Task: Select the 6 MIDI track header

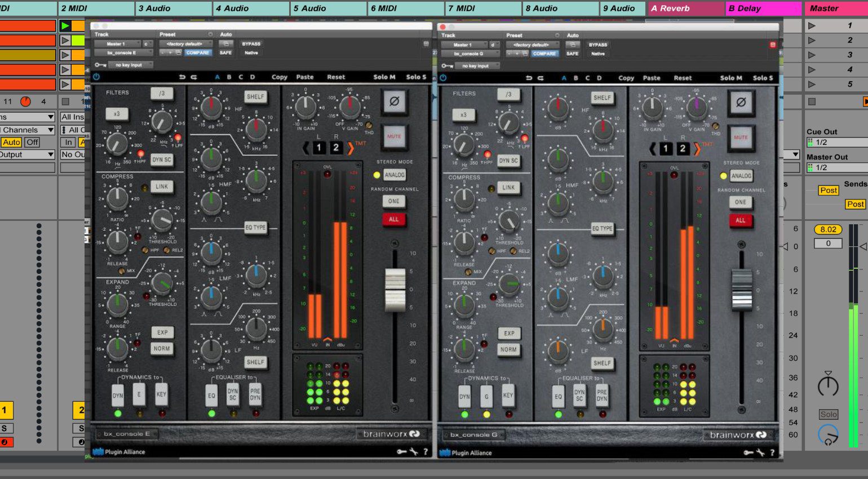Action: [x=406, y=8]
